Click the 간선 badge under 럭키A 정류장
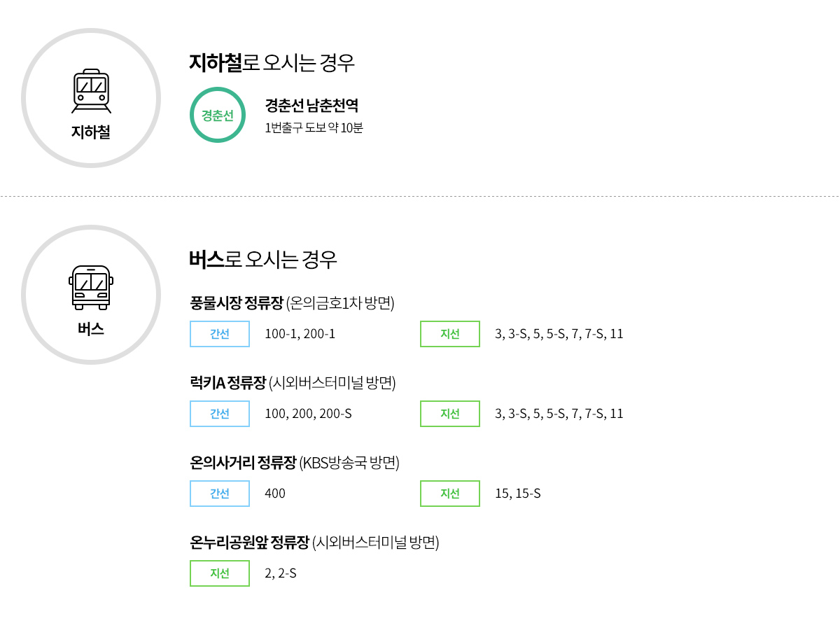 (x=220, y=414)
